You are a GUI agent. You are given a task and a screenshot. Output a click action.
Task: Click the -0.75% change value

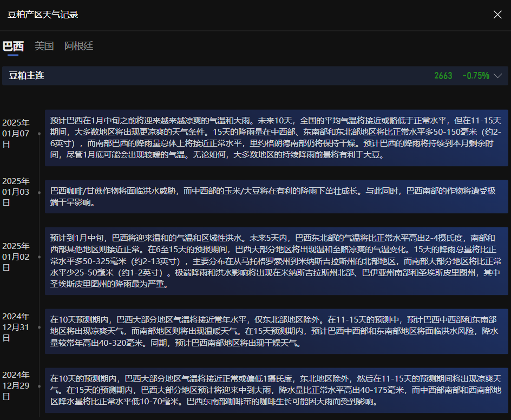click(x=476, y=76)
